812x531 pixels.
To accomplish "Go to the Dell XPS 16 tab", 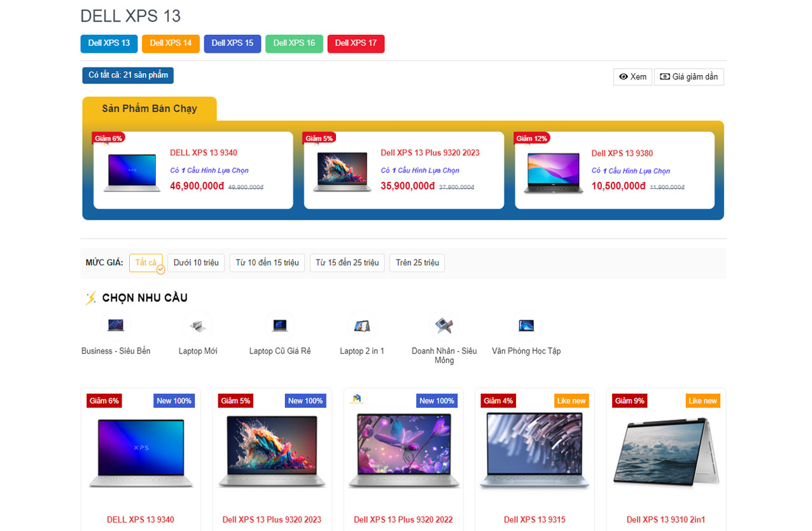I will point(294,43).
